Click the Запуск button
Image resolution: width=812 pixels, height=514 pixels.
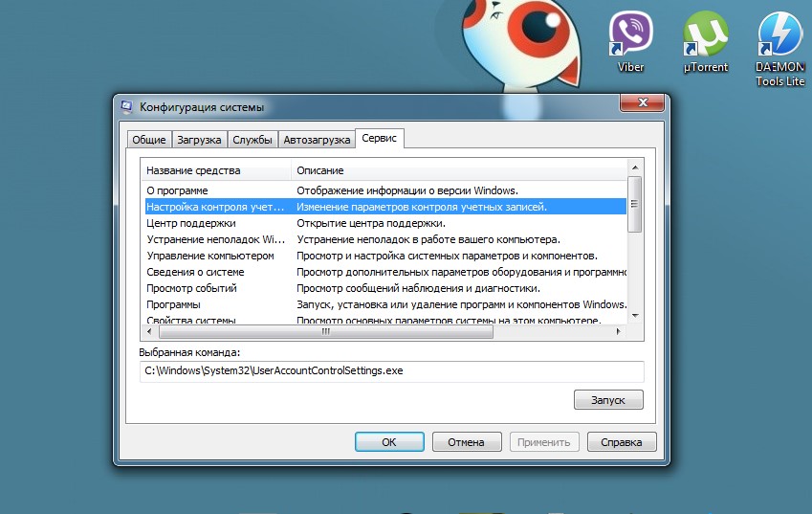point(608,400)
